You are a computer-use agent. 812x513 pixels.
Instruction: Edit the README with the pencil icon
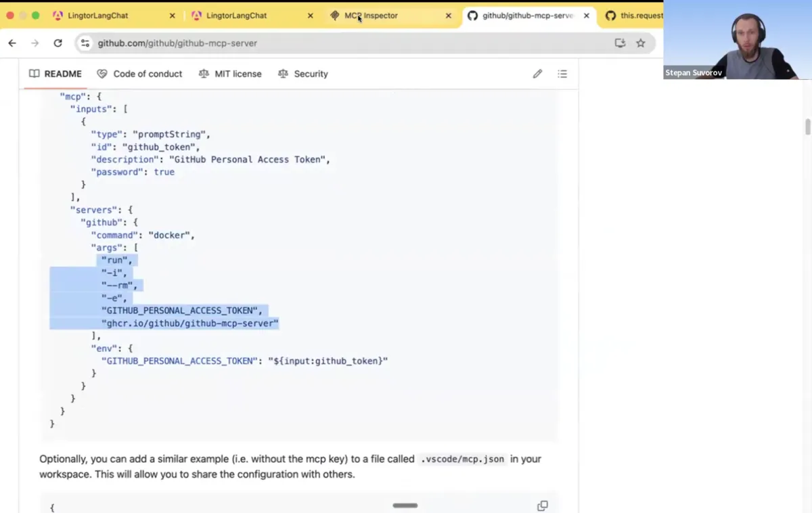point(537,74)
